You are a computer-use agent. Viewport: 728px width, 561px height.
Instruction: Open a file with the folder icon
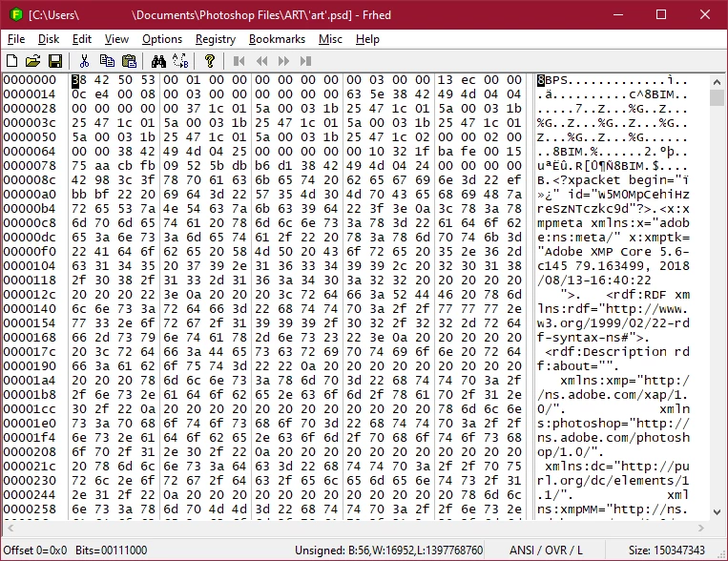coord(33,61)
